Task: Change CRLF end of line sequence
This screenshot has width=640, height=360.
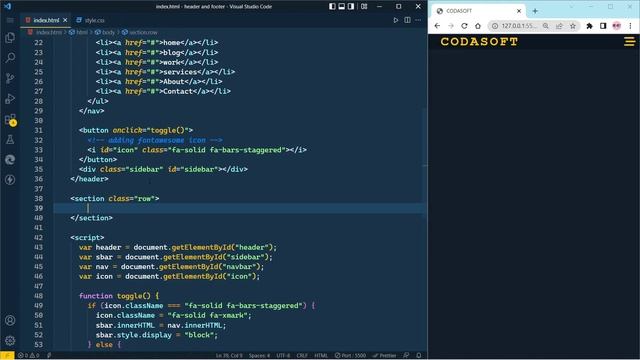Action: click(x=302, y=356)
